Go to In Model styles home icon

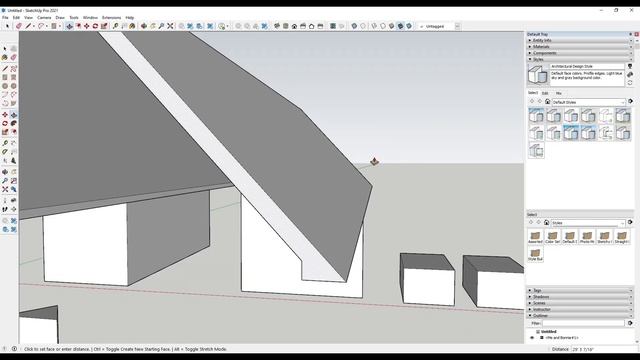pos(547,102)
